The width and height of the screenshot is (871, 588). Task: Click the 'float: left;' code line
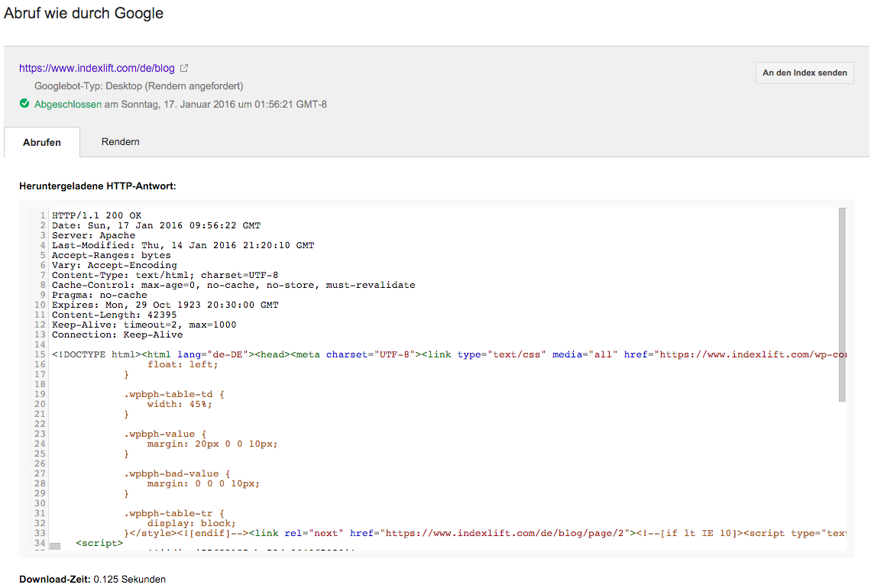pos(183,365)
